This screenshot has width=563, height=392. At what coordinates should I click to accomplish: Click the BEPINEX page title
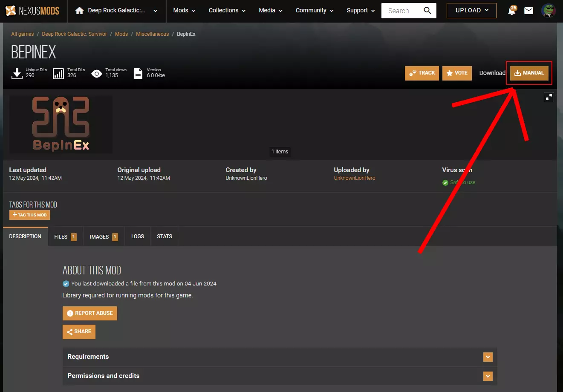pyautogui.click(x=34, y=52)
